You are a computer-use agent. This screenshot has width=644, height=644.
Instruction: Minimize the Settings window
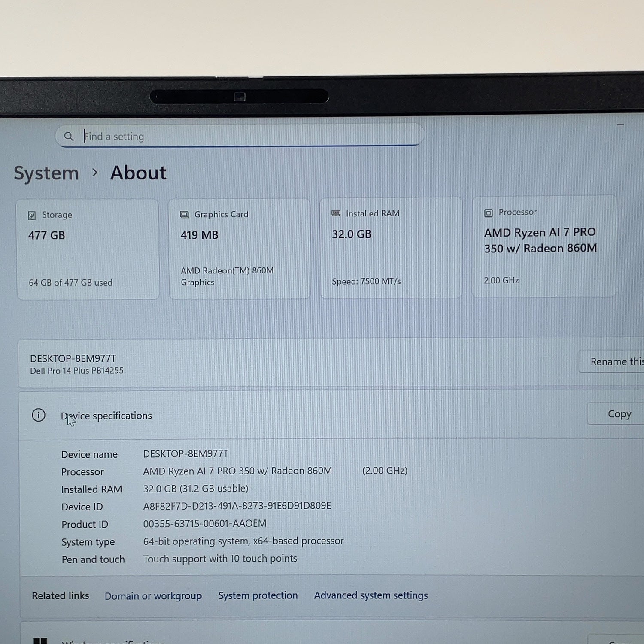tap(620, 125)
